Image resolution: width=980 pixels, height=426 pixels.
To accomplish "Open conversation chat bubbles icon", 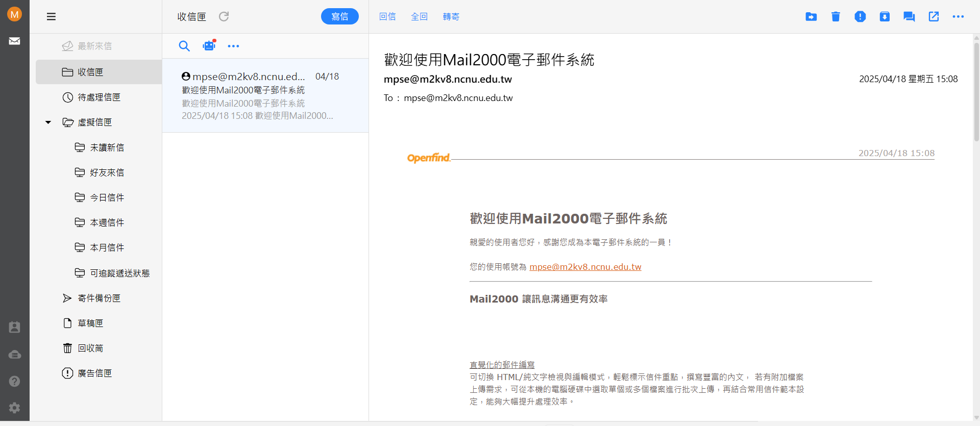I will [909, 17].
